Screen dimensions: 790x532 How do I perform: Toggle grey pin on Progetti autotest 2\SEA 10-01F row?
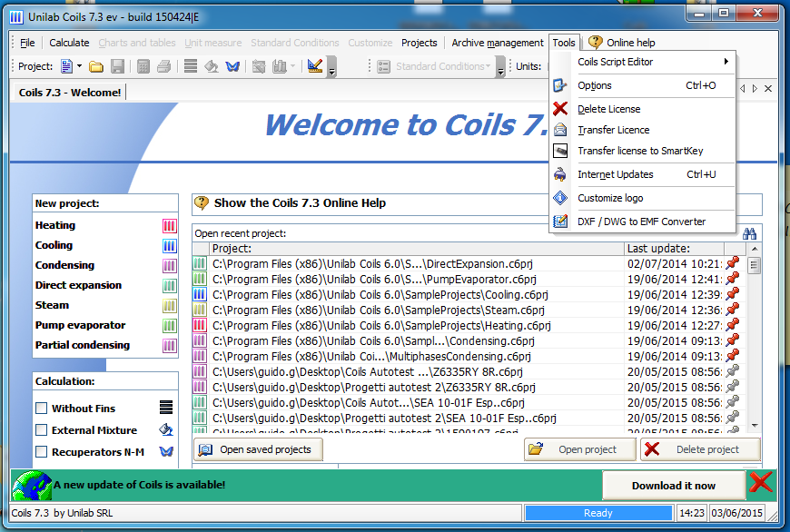(x=733, y=418)
